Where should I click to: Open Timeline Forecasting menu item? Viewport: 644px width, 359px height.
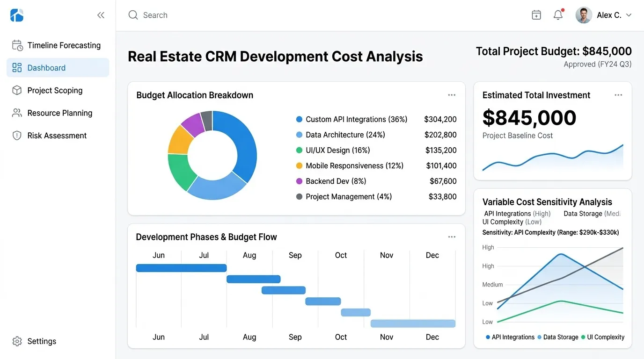[x=58, y=45]
